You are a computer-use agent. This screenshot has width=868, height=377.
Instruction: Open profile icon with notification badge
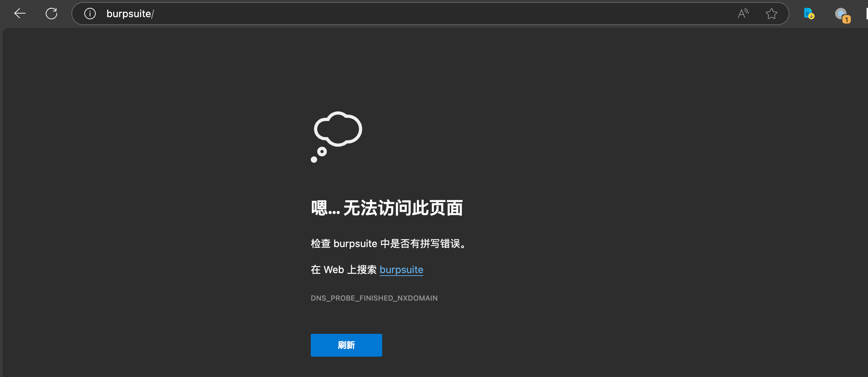coord(842,15)
